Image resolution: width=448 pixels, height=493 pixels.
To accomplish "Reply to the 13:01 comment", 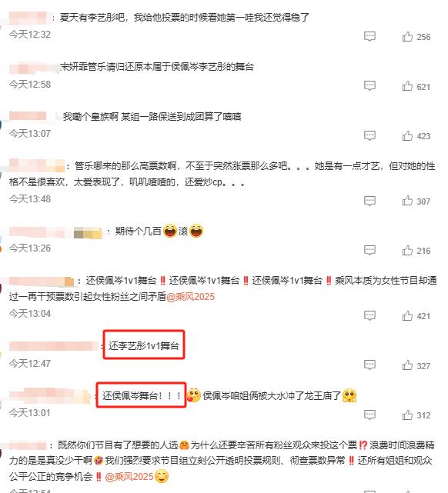I will (x=369, y=415).
